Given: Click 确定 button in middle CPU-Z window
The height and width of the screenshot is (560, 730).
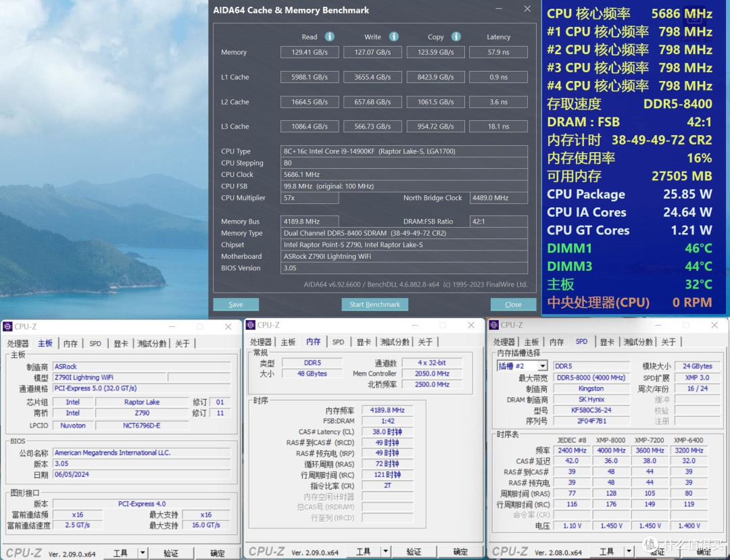Looking at the screenshot, I should (x=460, y=552).
